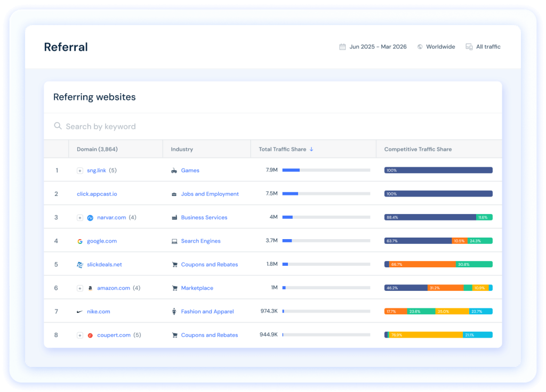
Task: Open Coupons and Rebates in coupert.com row
Action: [209, 335]
